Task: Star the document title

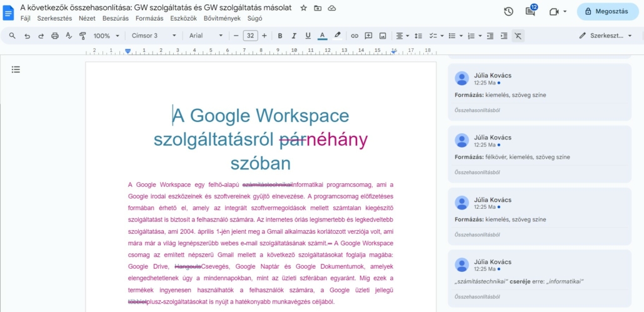Action: (304, 8)
